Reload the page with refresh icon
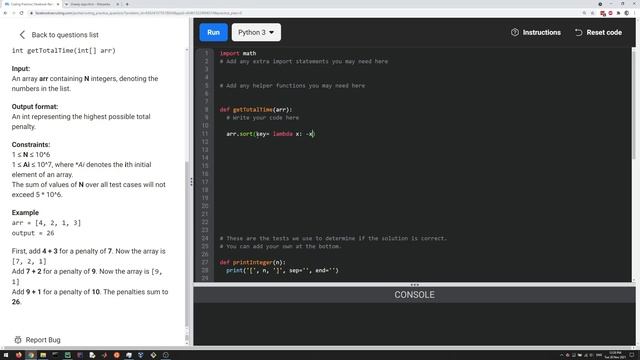This screenshot has height=360, width=640. tap(22, 13)
